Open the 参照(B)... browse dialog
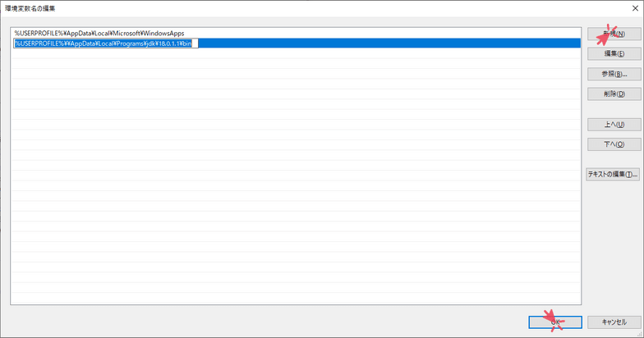This screenshot has height=338, width=644. pyautogui.click(x=614, y=74)
